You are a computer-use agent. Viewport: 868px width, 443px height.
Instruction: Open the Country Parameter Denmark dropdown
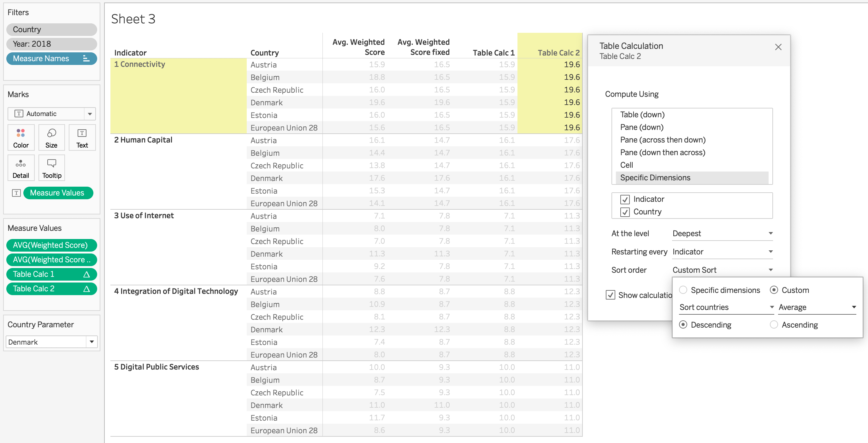point(51,342)
